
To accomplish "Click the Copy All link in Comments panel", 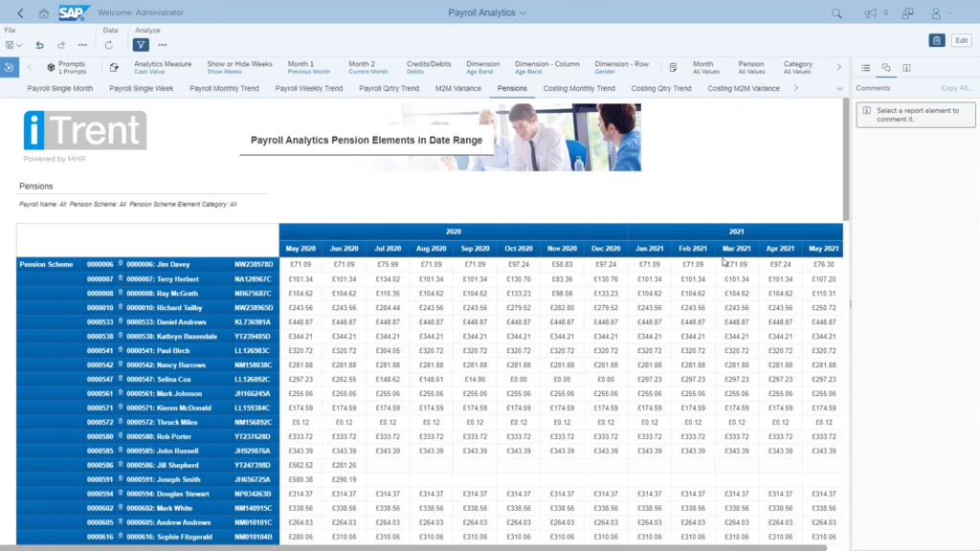I will (x=957, y=87).
